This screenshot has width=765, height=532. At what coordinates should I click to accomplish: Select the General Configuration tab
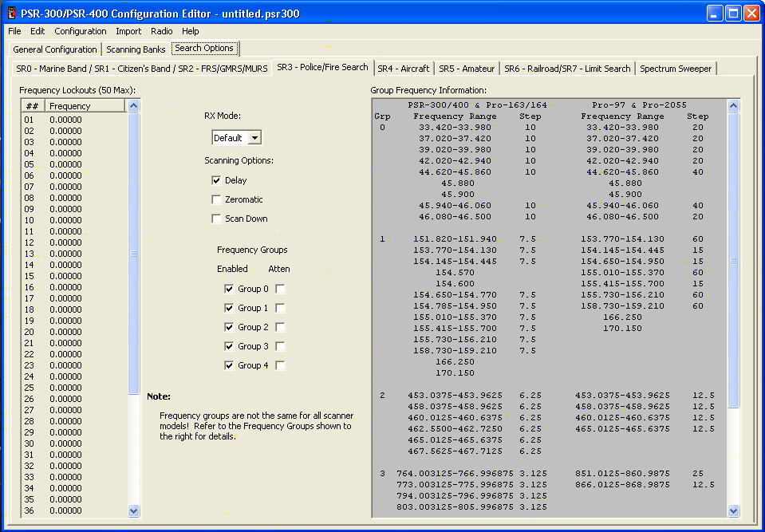pos(55,49)
